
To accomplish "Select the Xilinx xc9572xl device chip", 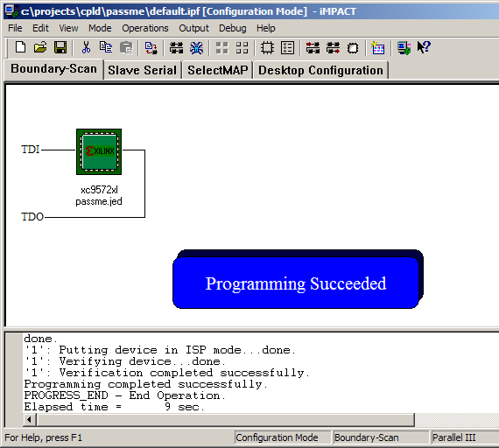I will tap(99, 151).
